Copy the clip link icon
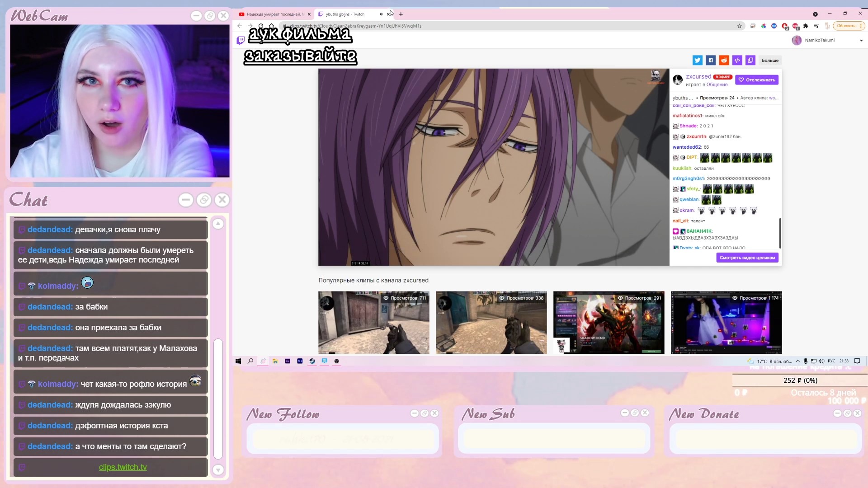The image size is (868, 488). point(750,60)
